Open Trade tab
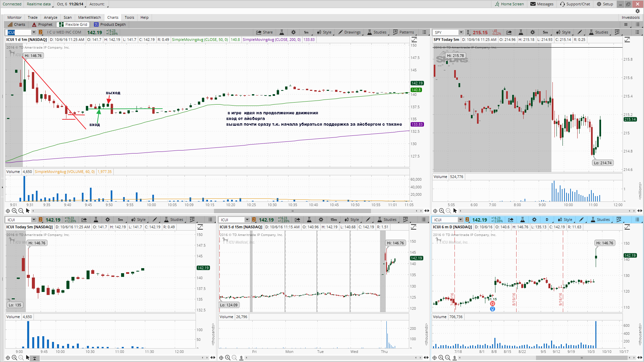This screenshot has height=362, width=644. tap(33, 17)
